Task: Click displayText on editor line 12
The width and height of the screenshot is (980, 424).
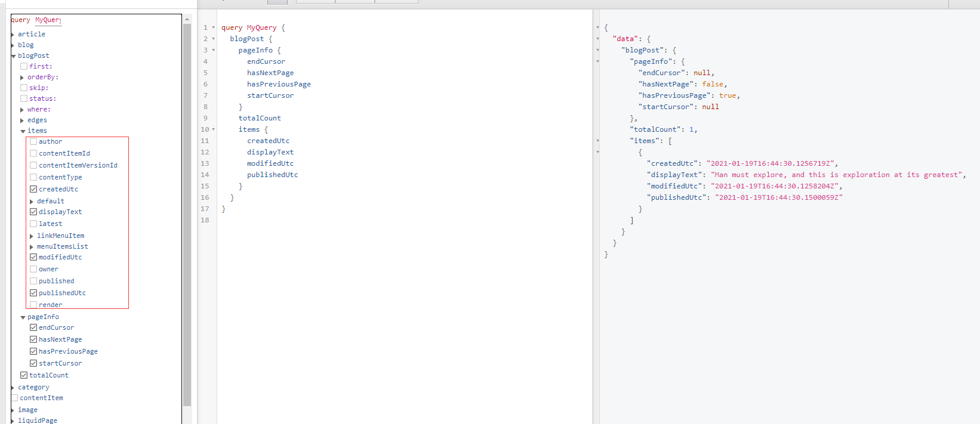Action: pos(270,152)
